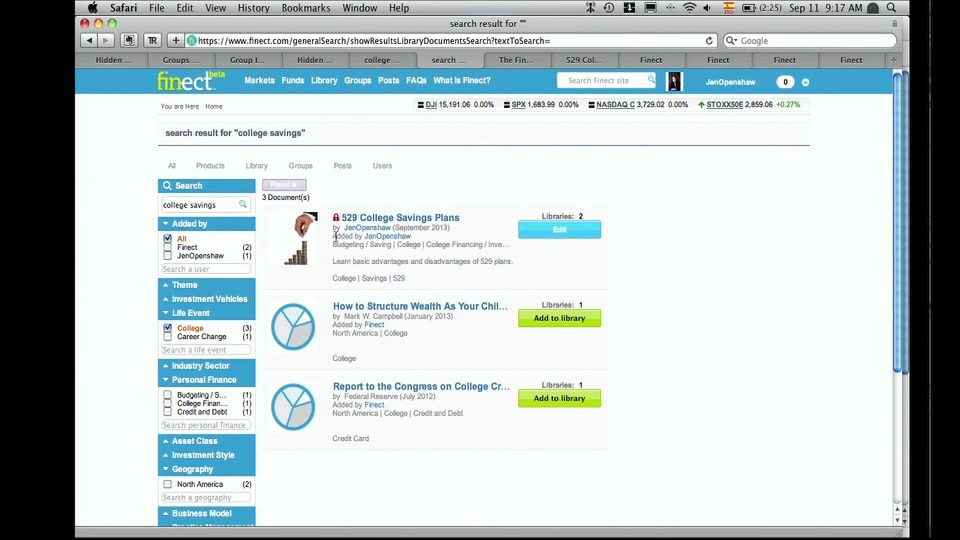Expand the Investment Vehicles filter section
The width and height of the screenshot is (960, 540).
pyautogui.click(x=206, y=299)
